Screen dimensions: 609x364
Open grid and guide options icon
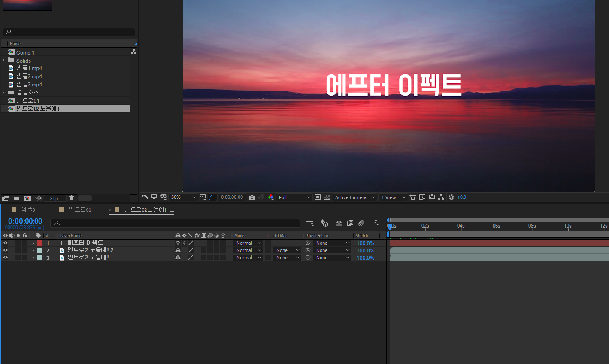point(203,197)
